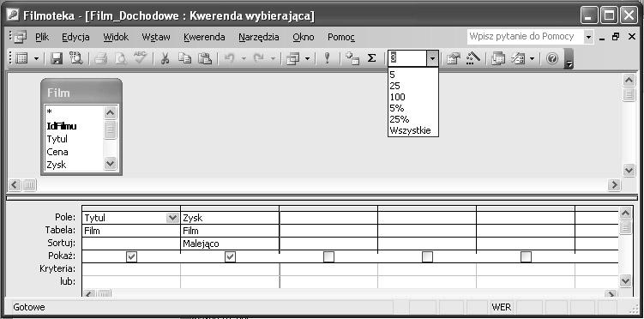
Task: Click the Spelling ABC icon
Action: [140, 58]
